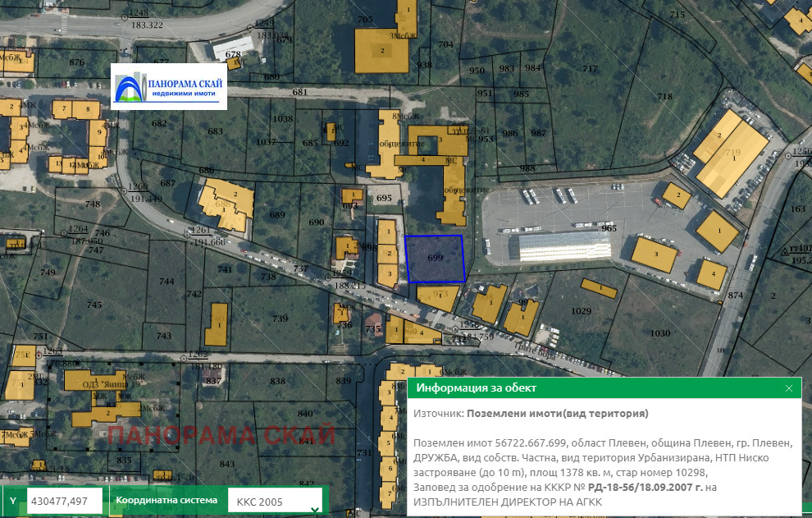Select parcel 745 on the map
The height and width of the screenshot is (518, 812).
click(x=94, y=305)
